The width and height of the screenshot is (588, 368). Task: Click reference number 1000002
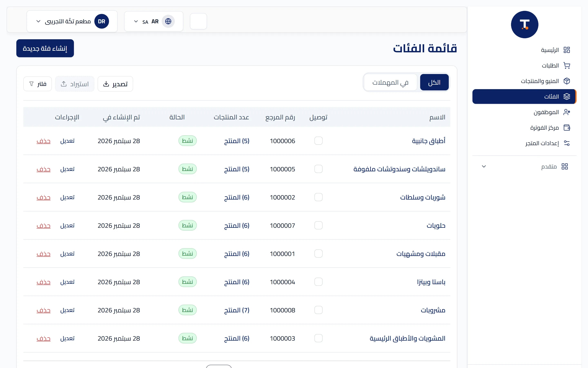coord(282,197)
